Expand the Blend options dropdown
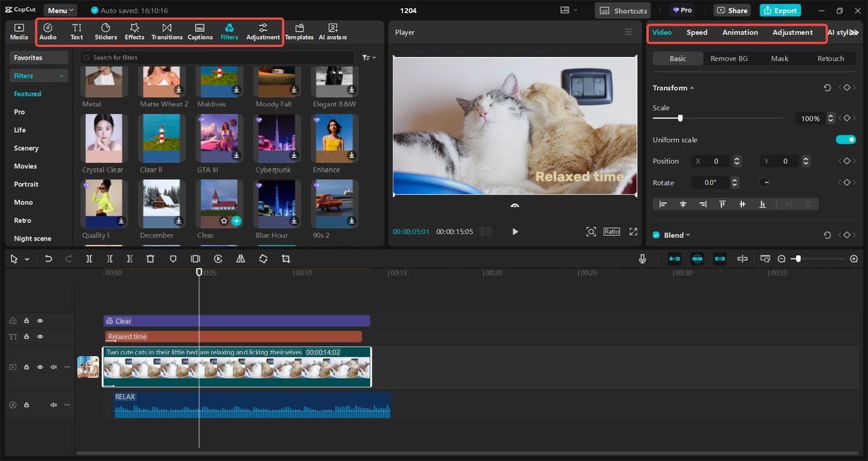The image size is (868, 461). 688,235
